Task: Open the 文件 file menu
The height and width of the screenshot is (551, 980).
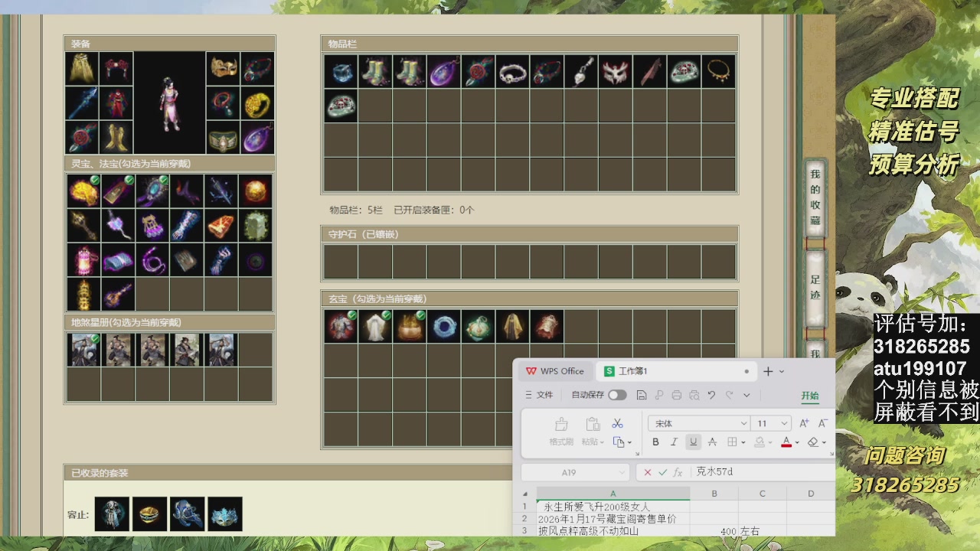Action: click(x=539, y=395)
